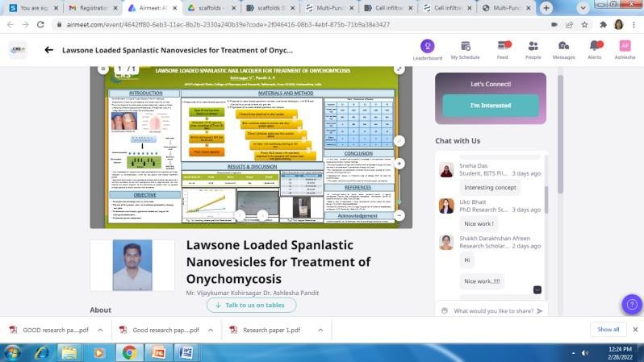Open the Windows Start button
The width and height of the screenshot is (644, 362).
pyautogui.click(x=12, y=352)
